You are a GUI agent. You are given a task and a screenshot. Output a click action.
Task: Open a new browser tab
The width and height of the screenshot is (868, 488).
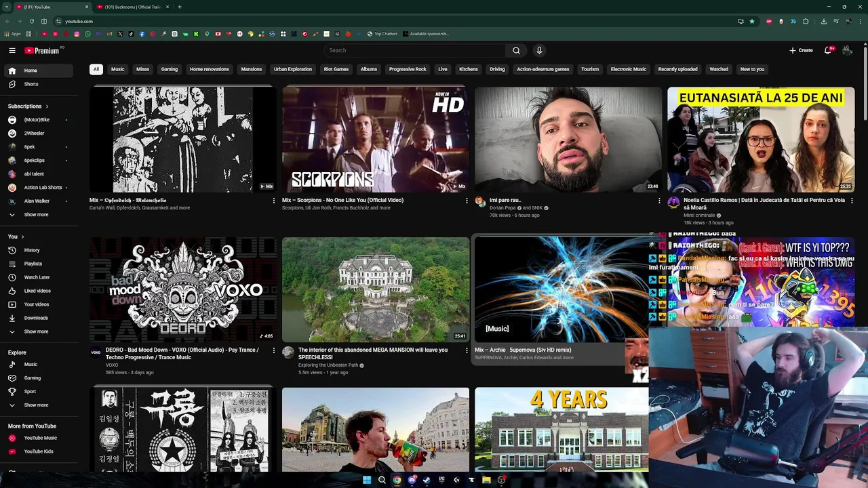180,7
